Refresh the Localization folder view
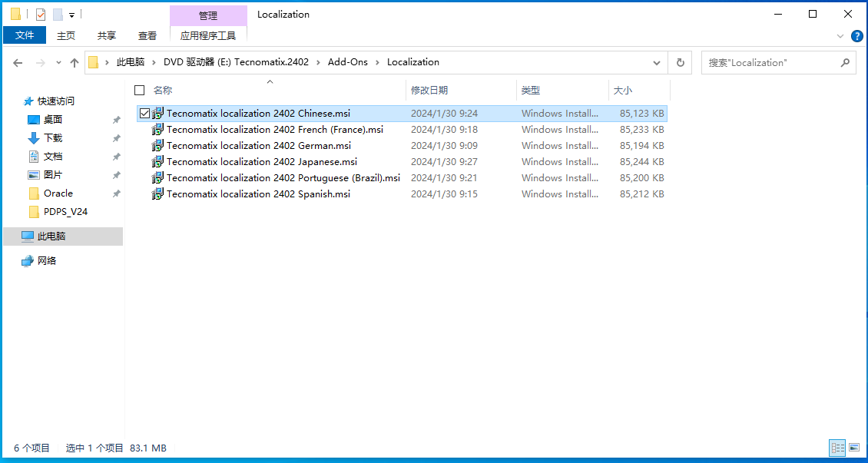 pos(680,63)
